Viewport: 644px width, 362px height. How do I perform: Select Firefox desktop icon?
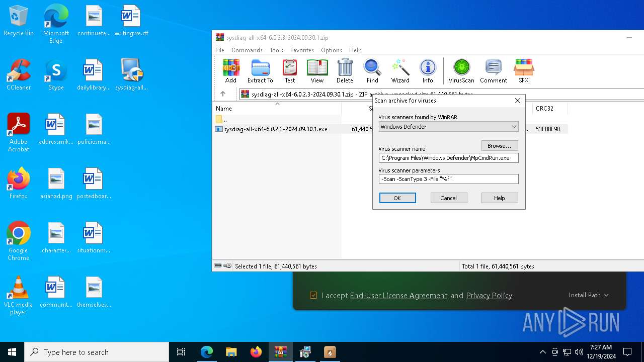[x=19, y=184]
